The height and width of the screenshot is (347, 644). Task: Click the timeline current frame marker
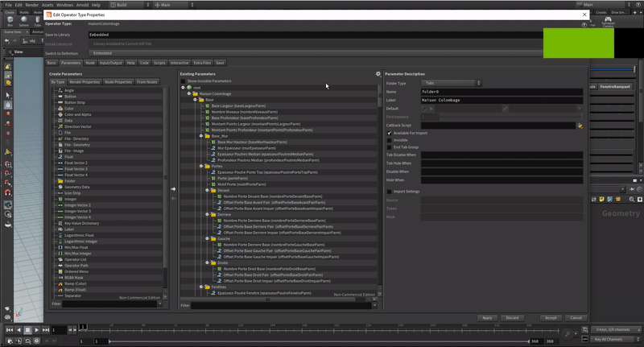[83, 327]
